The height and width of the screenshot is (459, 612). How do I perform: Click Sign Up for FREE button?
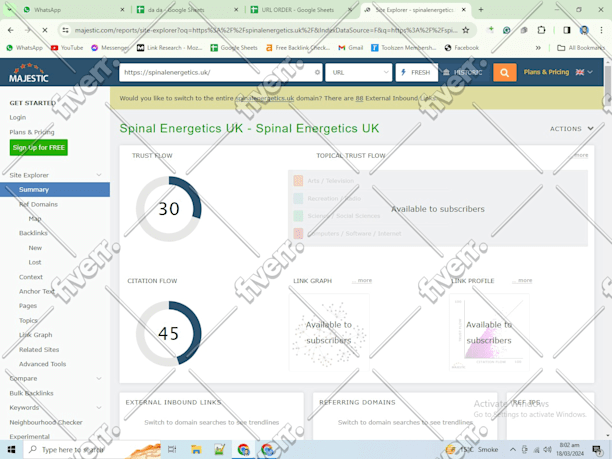(39, 148)
